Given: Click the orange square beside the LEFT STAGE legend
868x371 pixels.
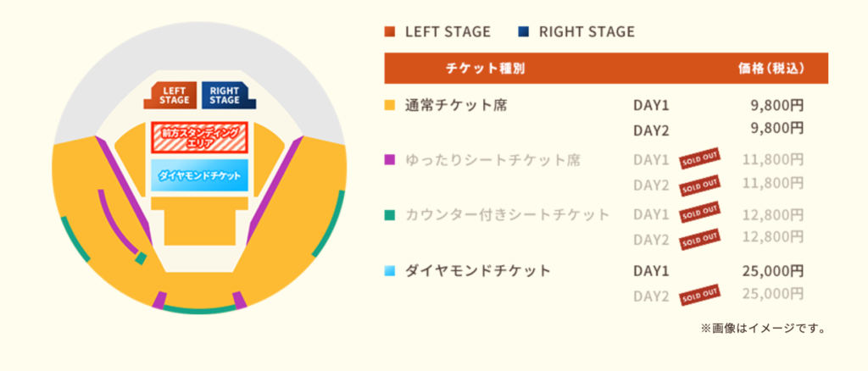Looking at the screenshot, I should (390, 33).
